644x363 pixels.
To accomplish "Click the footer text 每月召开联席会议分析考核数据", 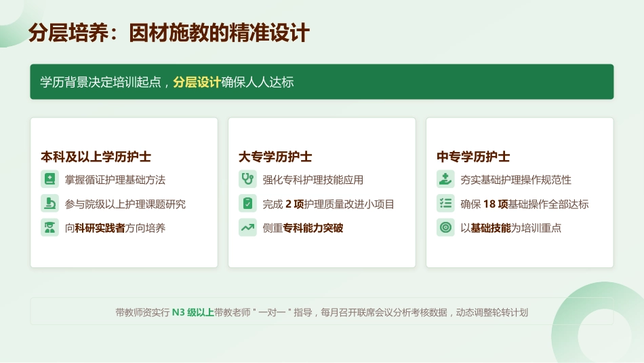I will 384,312.
